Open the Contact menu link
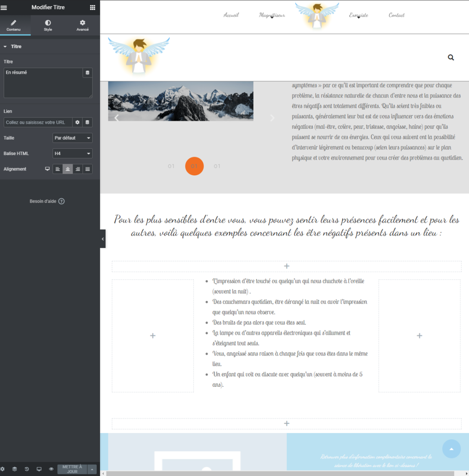469x476 pixels. coord(397,15)
